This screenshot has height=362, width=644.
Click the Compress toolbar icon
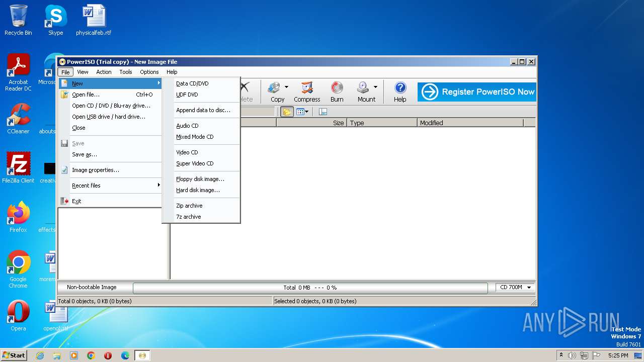pos(307,92)
